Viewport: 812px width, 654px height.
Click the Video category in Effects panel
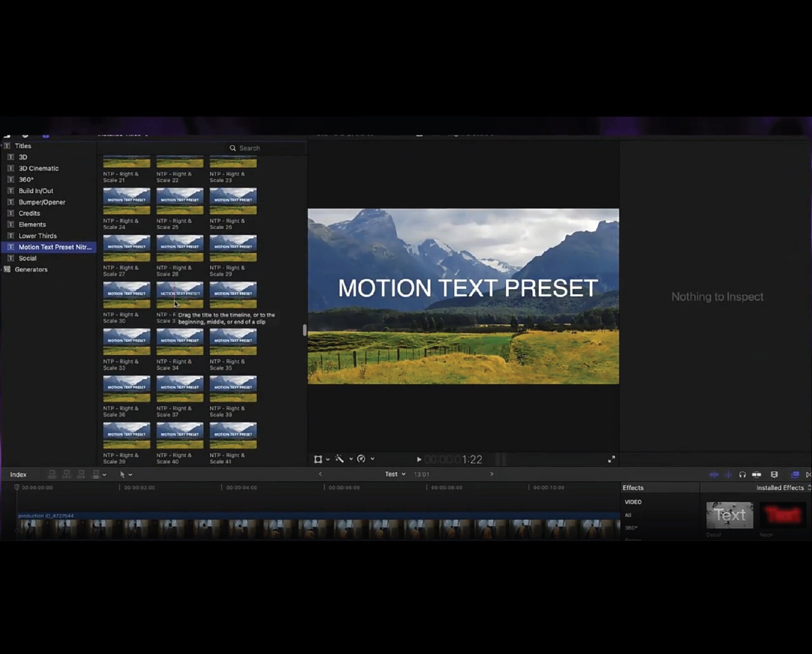tap(633, 501)
